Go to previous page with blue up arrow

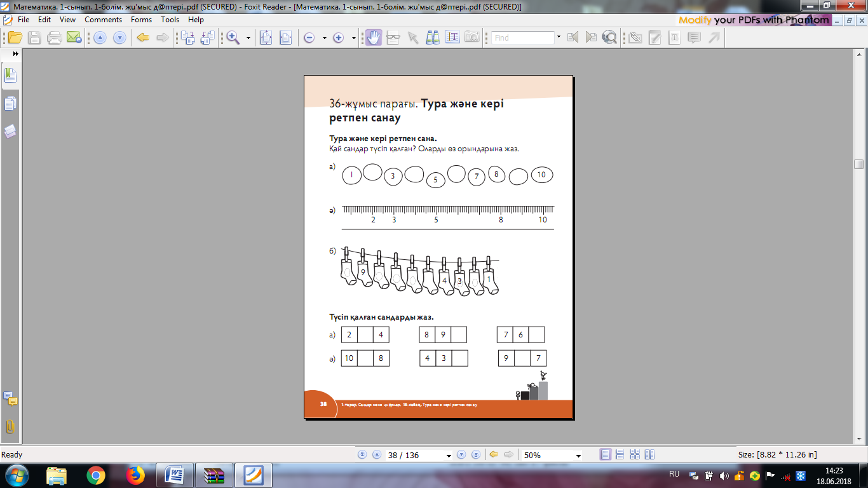(x=100, y=37)
